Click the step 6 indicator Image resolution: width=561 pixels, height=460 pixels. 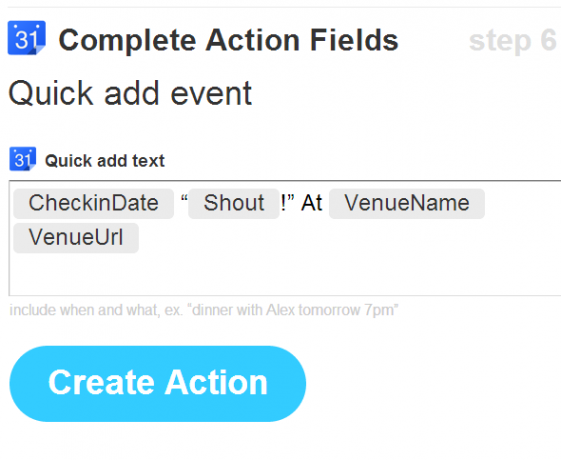coord(512,41)
